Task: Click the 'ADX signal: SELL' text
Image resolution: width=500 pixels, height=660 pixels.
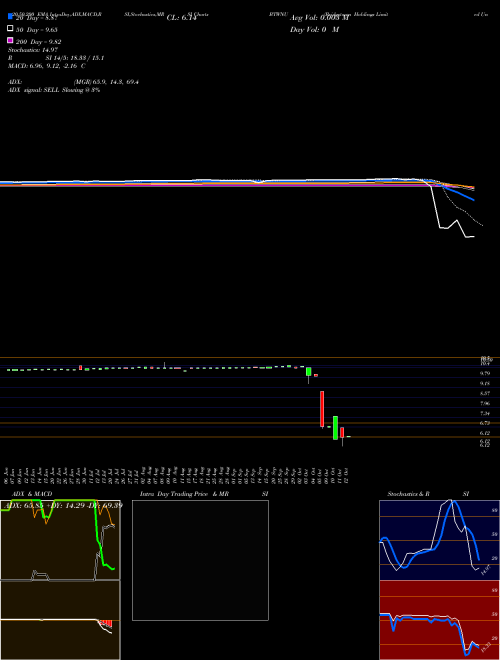Action: 34,90
